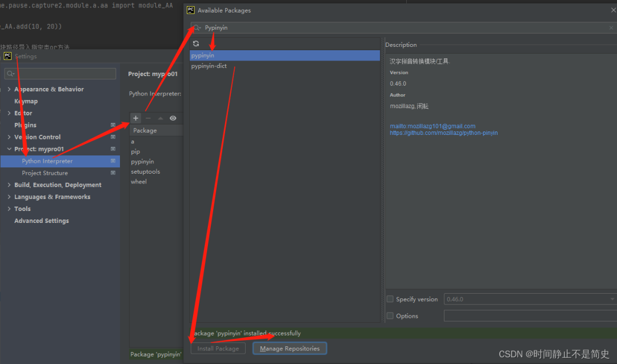Toggle the eye icon for early releases
Image resolution: width=617 pixels, height=364 pixels.
point(173,118)
